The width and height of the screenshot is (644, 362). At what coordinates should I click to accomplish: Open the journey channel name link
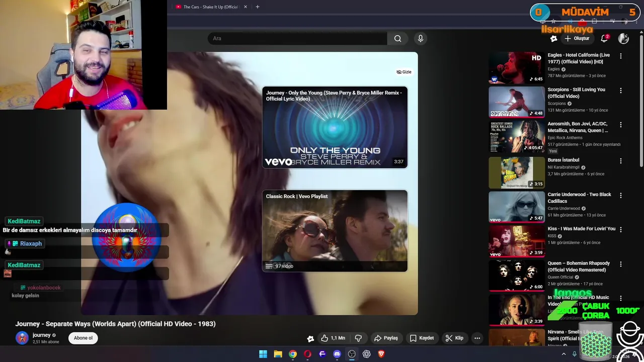tap(42, 335)
